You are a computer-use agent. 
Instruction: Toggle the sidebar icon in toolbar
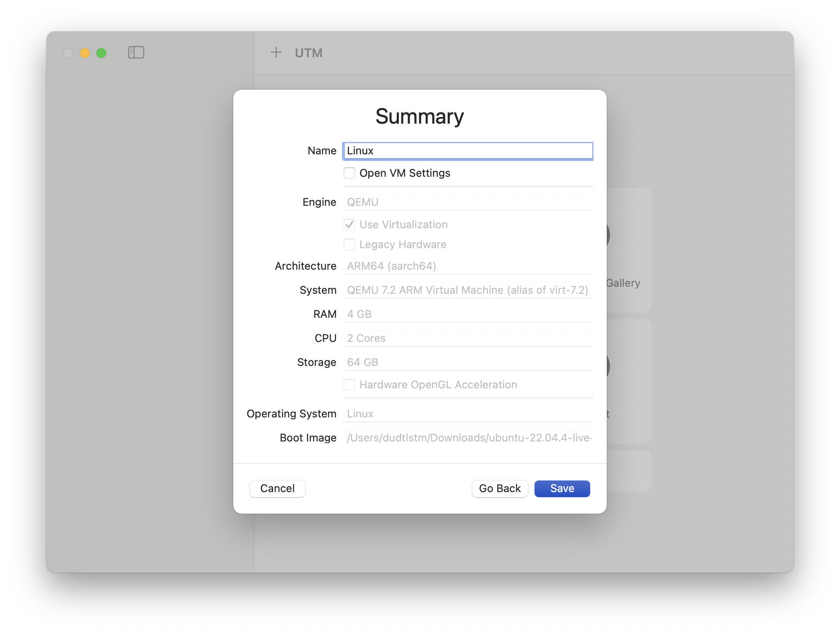point(136,53)
